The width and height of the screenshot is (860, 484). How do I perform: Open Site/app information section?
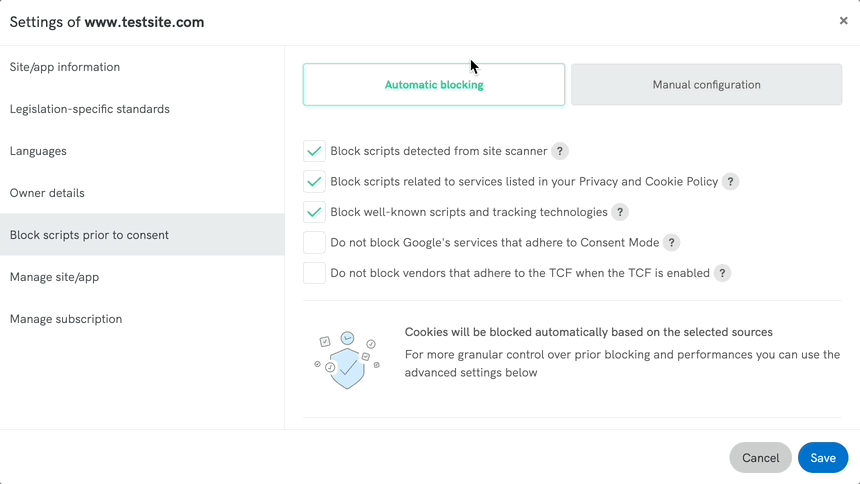65,67
